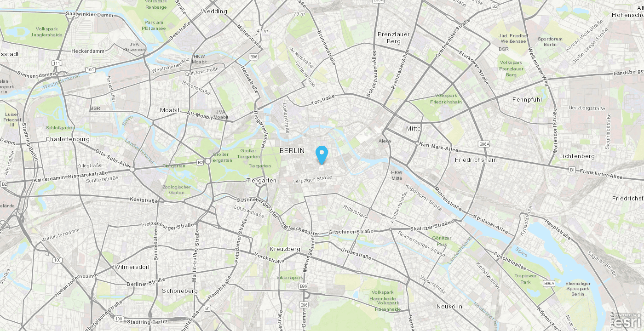Click the 79 m elevation marker
This screenshot has width=644, height=331.
click(299, 14)
